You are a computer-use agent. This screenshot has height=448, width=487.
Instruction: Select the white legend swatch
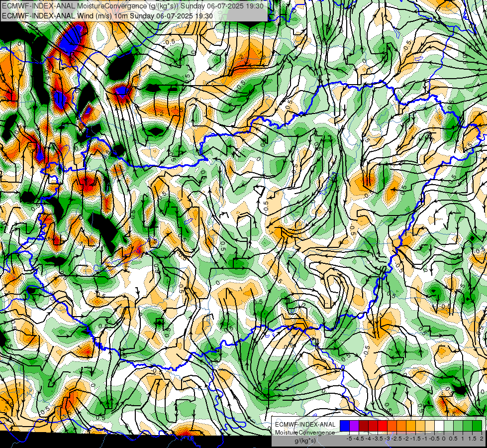439,426
